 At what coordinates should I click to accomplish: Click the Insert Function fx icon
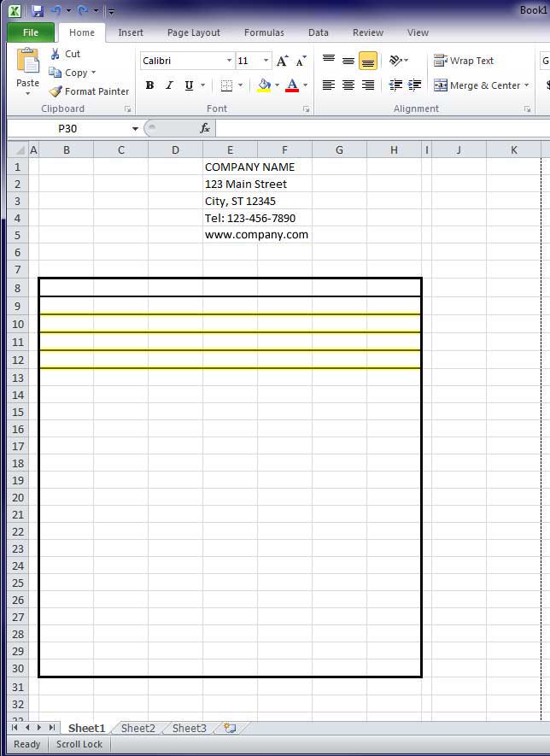coord(205,128)
